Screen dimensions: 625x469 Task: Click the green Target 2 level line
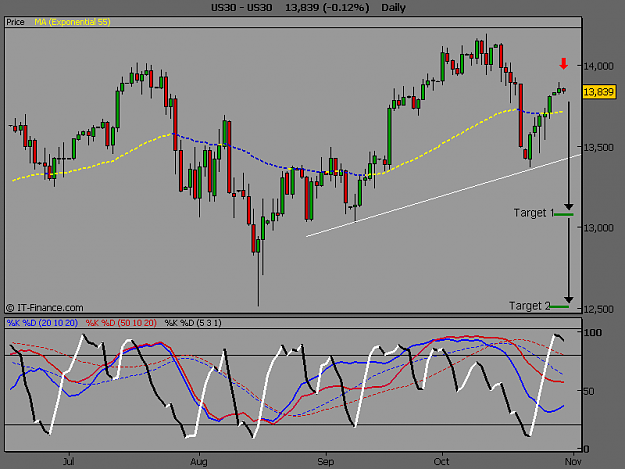pos(560,307)
